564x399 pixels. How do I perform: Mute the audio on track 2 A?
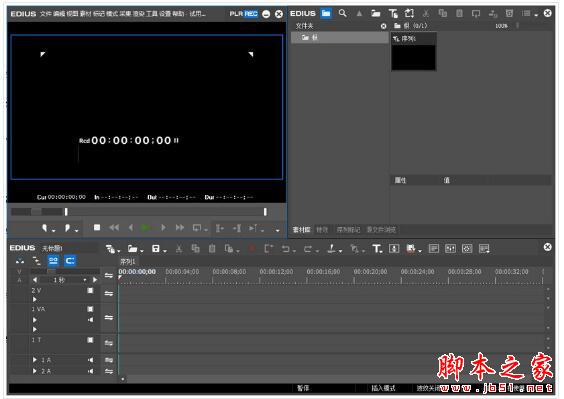point(90,371)
